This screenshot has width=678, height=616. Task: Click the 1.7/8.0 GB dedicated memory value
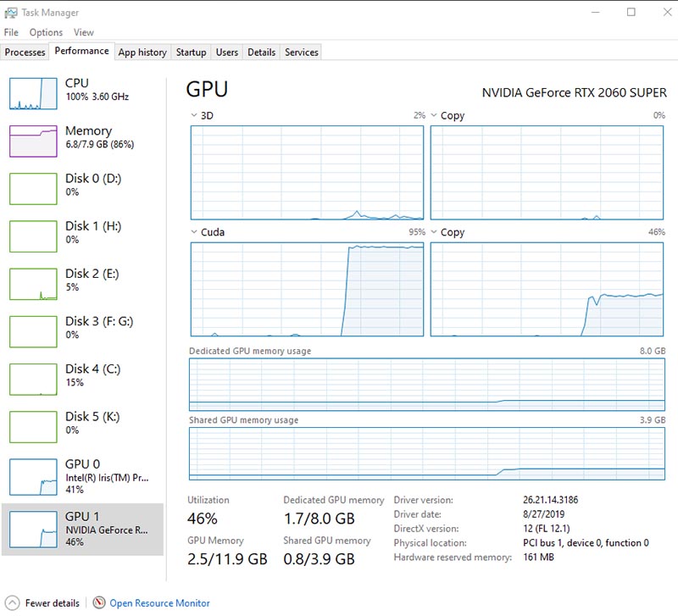coord(320,519)
